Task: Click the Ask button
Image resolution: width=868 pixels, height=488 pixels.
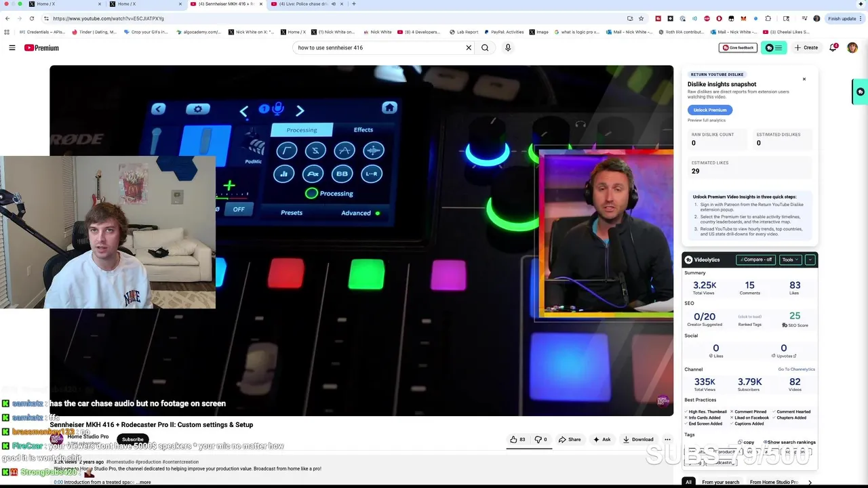Action: tap(602, 439)
